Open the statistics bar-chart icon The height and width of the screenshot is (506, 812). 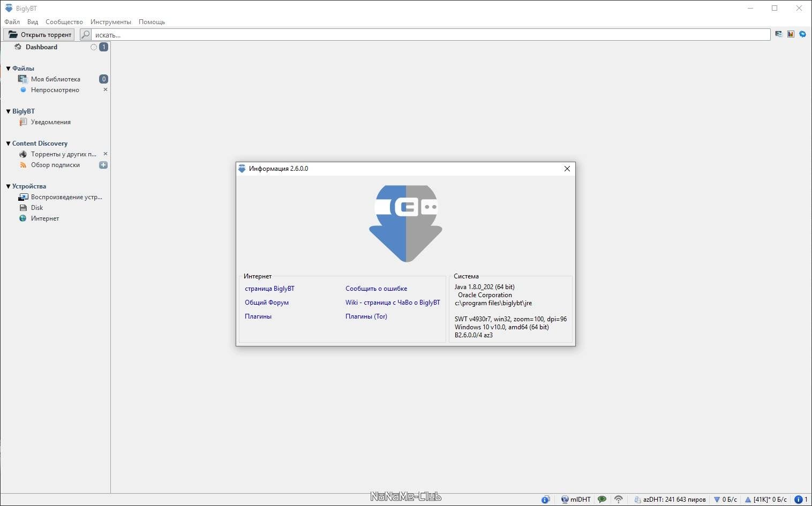[x=791, y=34]
